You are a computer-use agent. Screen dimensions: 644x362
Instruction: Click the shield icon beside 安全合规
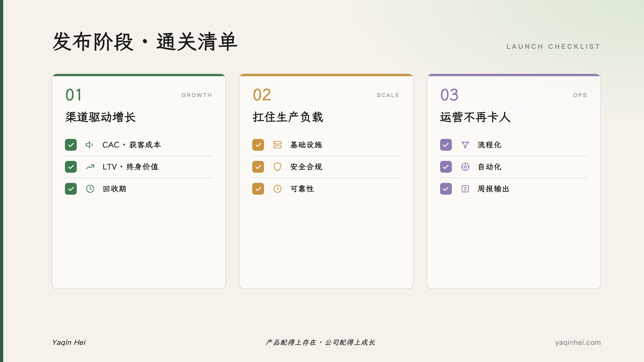(277, 167)
